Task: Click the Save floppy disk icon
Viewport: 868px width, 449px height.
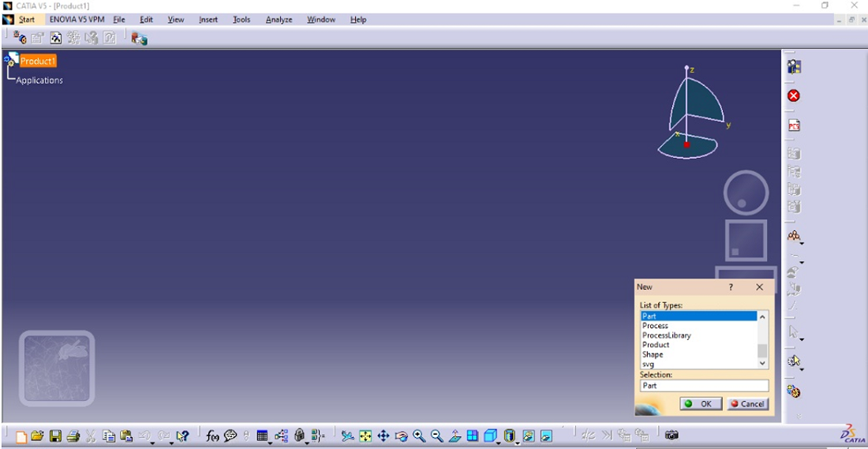Action: 56,436
